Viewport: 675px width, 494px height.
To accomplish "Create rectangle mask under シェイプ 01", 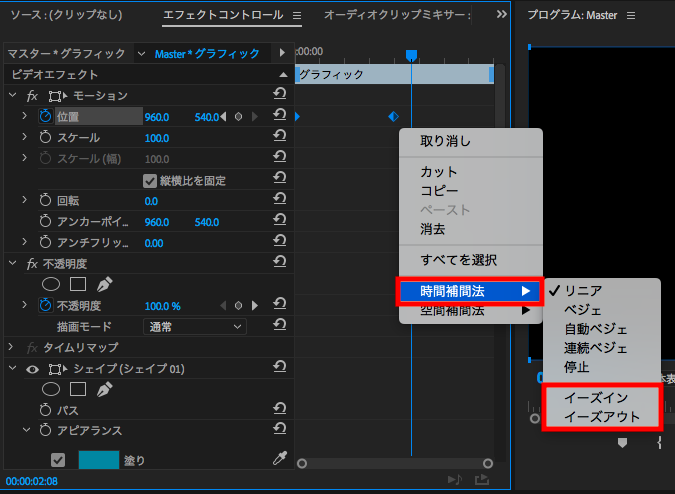I will tap(78, 389).
